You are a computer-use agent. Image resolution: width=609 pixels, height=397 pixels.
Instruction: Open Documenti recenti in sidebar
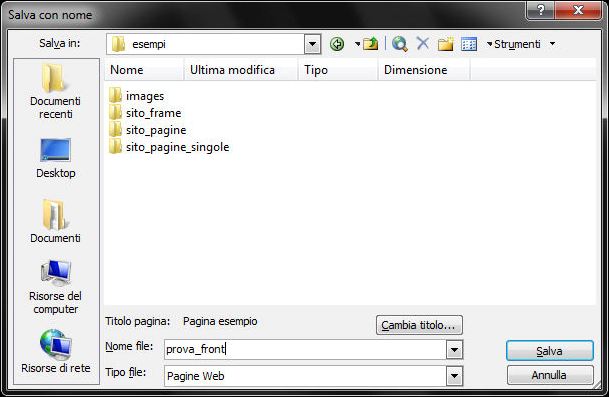click(55, 91)
